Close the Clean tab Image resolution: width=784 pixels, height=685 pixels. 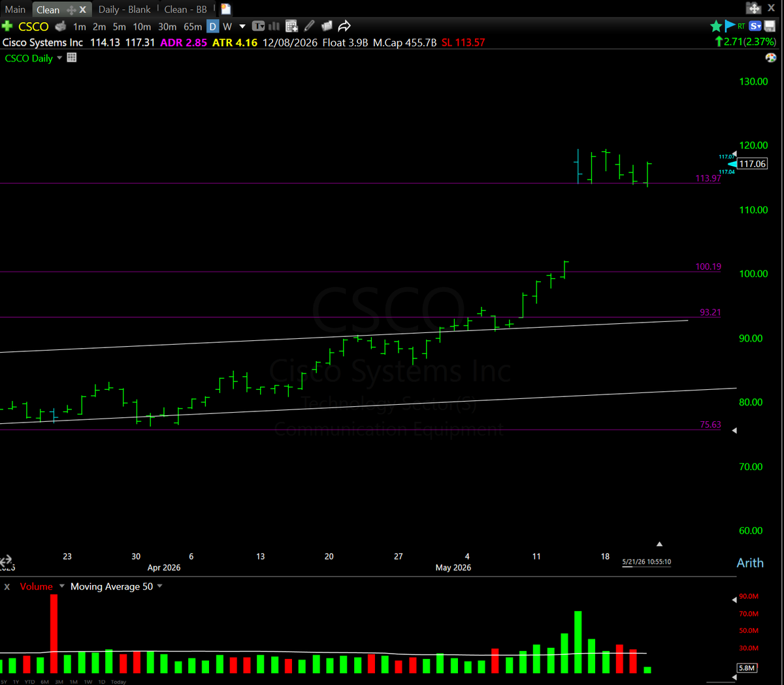coord(82,10)
